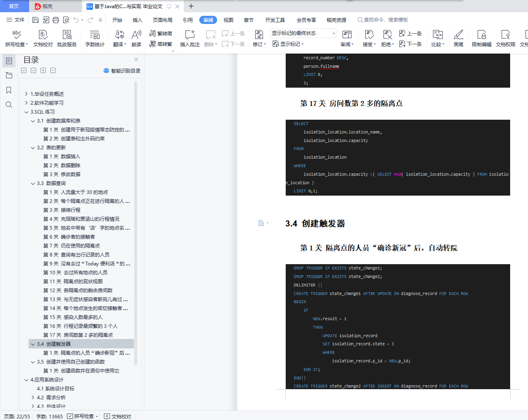This screenshot has height=420, width=528.
Task: Click 智能识别目录 in the outline panel
Action: [122, 71]
